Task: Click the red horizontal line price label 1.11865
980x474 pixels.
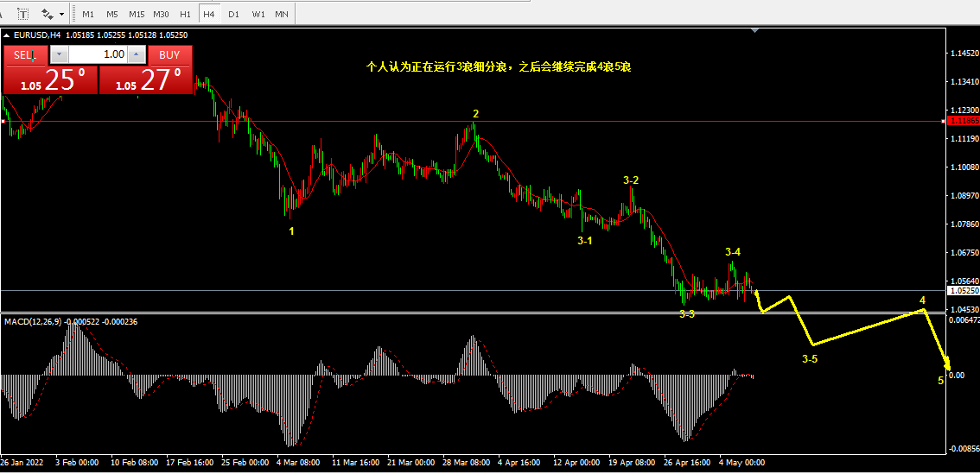Action: click(964, 121)
